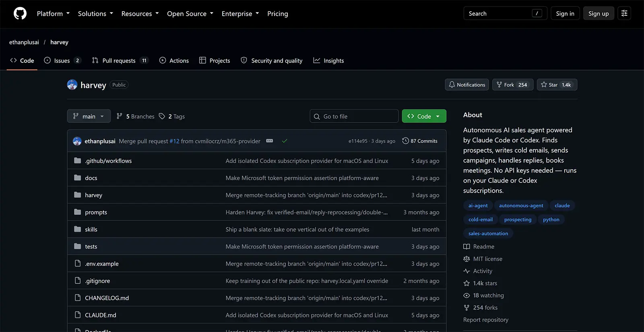Click the harvey breadcrumb repository link
This screenshot has height=332, width=644.
coord(59,42)
